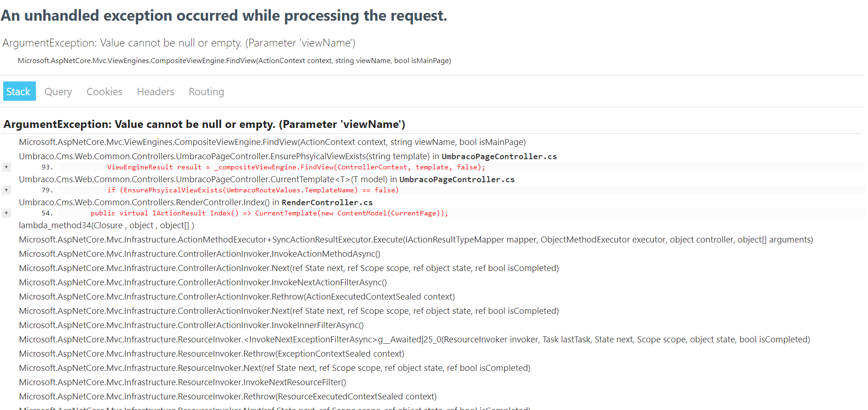Select the ArgumentException heading text

click(204, 124)
